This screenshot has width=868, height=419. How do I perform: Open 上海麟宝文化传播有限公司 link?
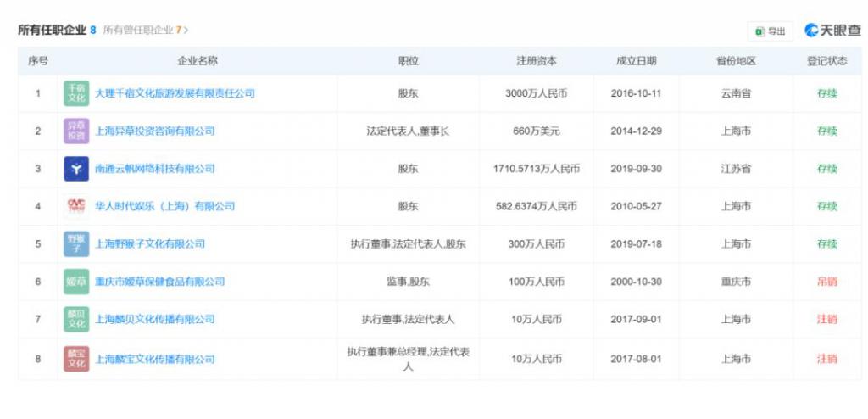pyautogui.click(x=155, y=359)
